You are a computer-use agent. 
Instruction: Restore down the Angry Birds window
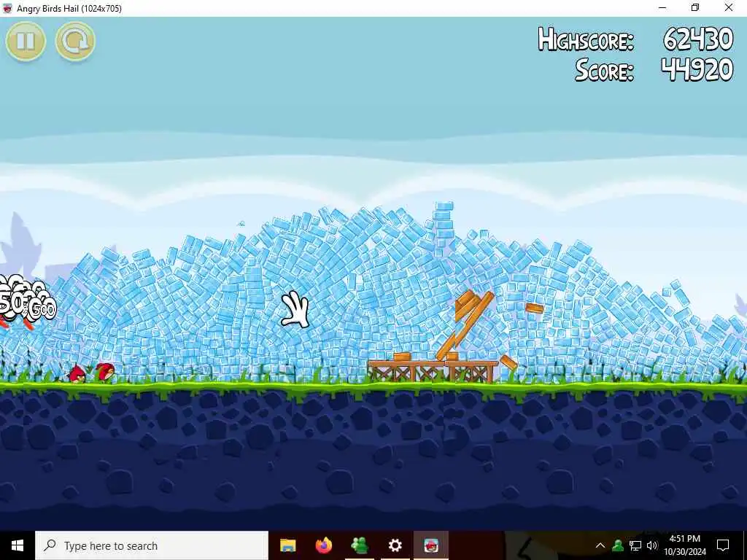(x=695, y=8)
